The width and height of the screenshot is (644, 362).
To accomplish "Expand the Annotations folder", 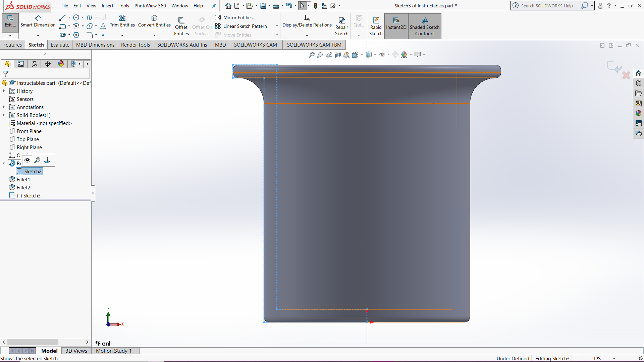I will click(4, 107).
